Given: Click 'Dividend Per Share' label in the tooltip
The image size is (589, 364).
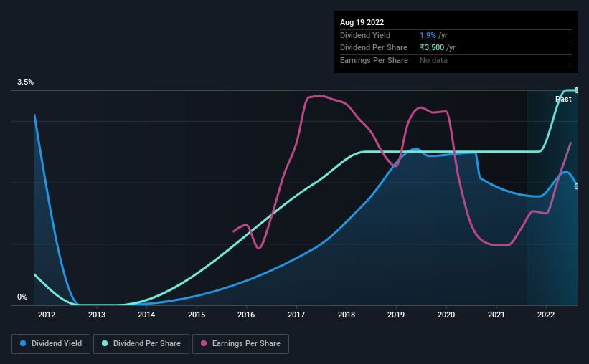Looking at the screenshot, I should click(x=373, y=48).
